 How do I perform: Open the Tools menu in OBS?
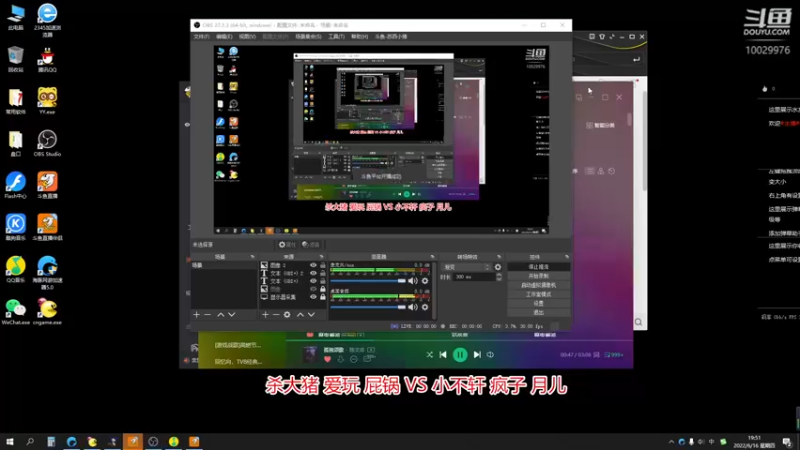(336, 37)
